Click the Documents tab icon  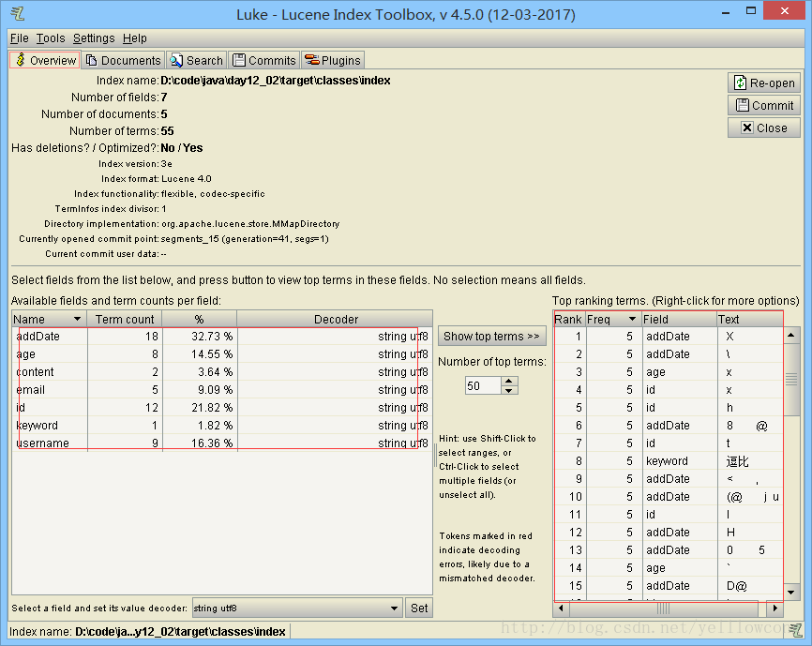(x=92, y=60)
